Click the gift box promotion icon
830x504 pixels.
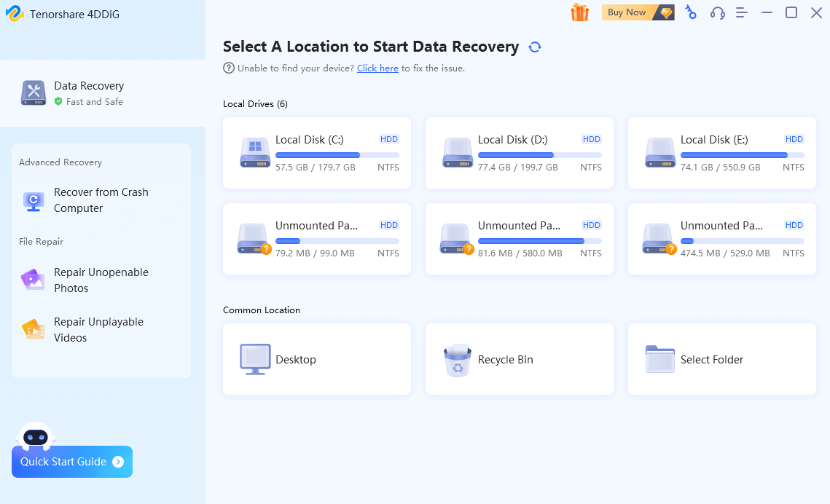[579, 12]
